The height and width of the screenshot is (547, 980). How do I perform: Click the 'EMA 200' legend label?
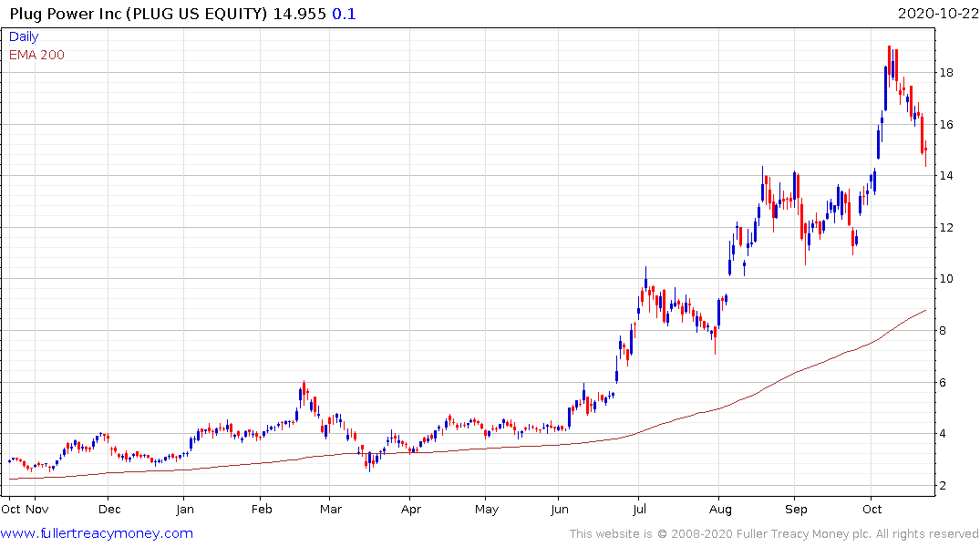click(x=36, y=55)
